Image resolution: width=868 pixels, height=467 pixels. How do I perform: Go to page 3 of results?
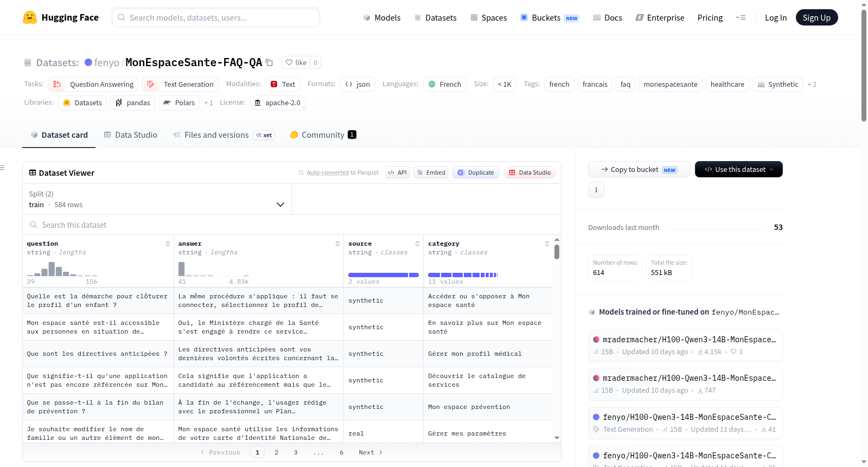point(296,452)
